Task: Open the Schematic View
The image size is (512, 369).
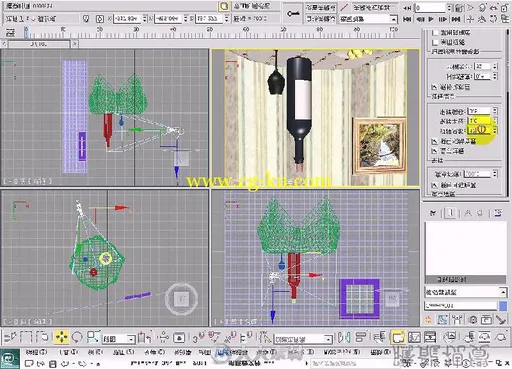Action: (x=430, y=338)
